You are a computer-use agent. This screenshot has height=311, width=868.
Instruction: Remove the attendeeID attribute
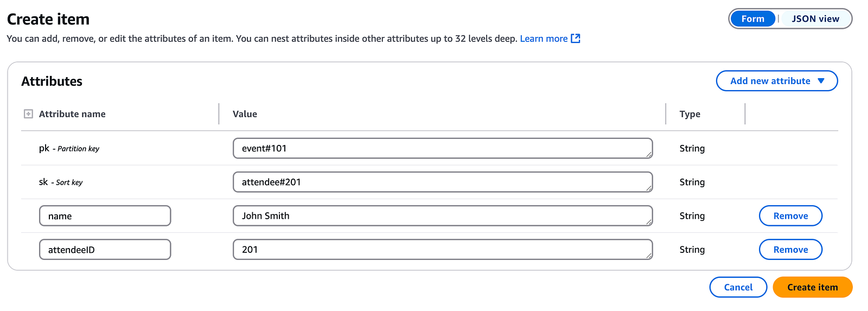tap(790, 250)
